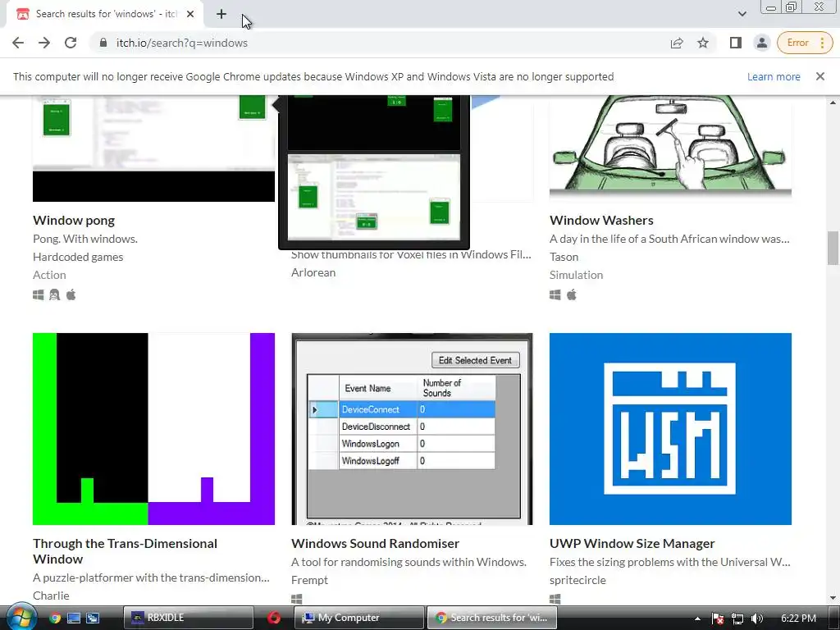Click the scrollbar up arrow
Screen dimensions: 840x630
833,102
